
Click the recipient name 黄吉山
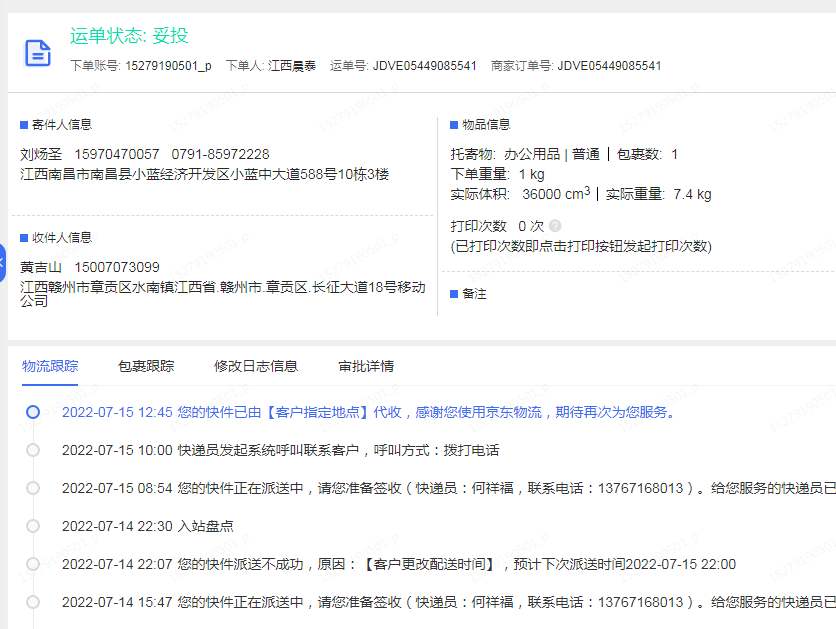point(41,267)
